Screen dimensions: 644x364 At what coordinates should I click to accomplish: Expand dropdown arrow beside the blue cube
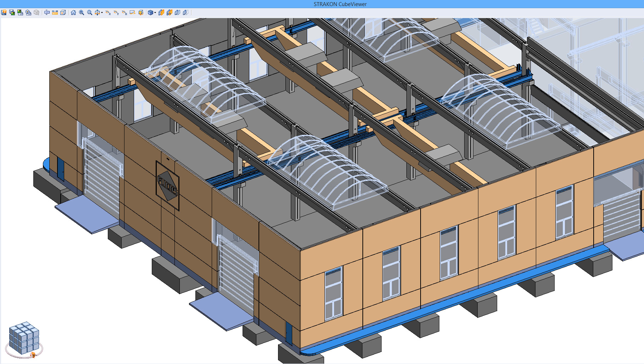pos(155,13)
